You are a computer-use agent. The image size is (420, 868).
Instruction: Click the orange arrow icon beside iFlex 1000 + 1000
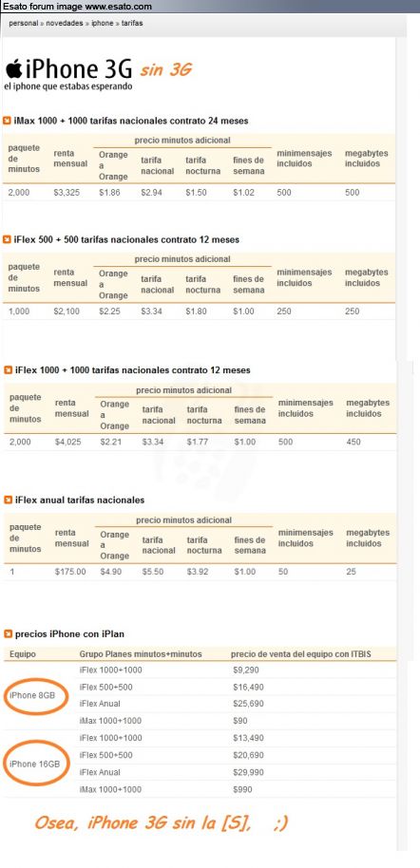[x=9, y=369]
